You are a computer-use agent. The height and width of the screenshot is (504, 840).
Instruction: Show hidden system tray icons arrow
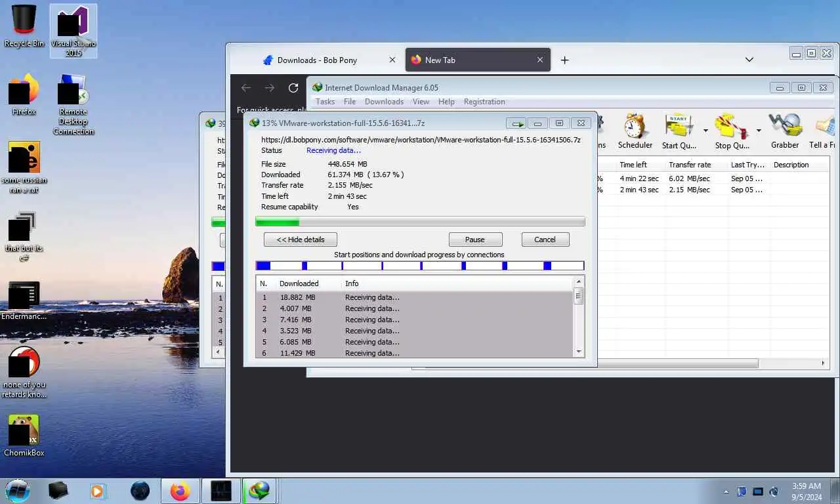pos(726,492)
